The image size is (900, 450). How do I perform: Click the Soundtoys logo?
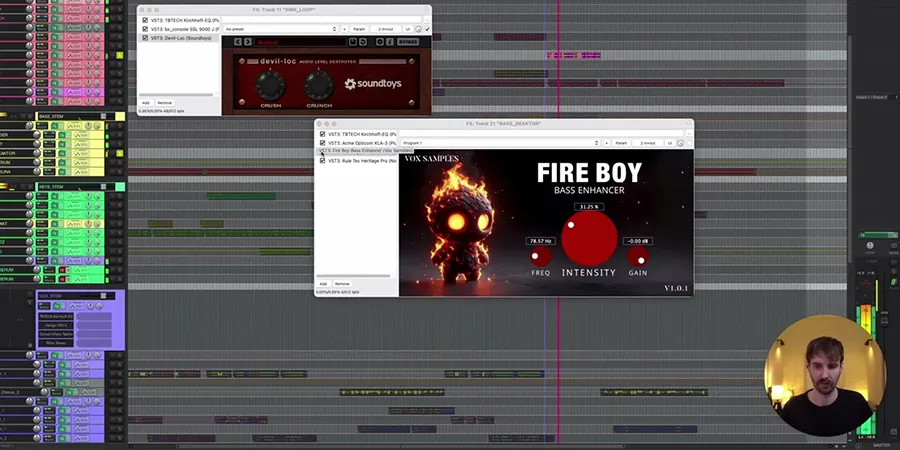373,84
